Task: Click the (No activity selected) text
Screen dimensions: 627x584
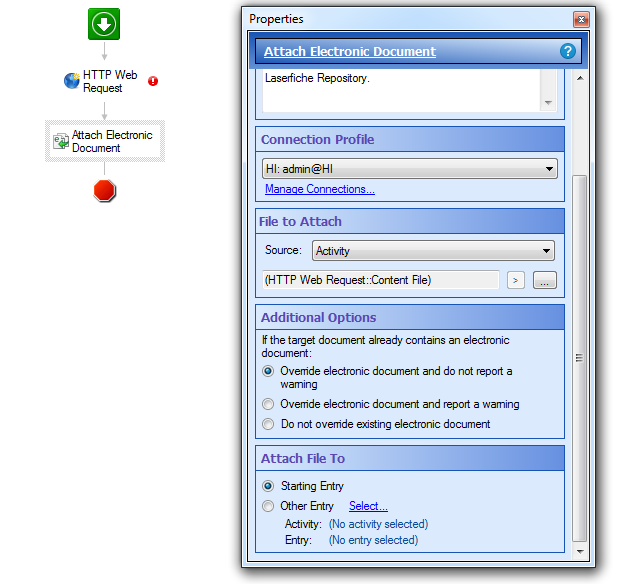Action: (x=378, y=524)
